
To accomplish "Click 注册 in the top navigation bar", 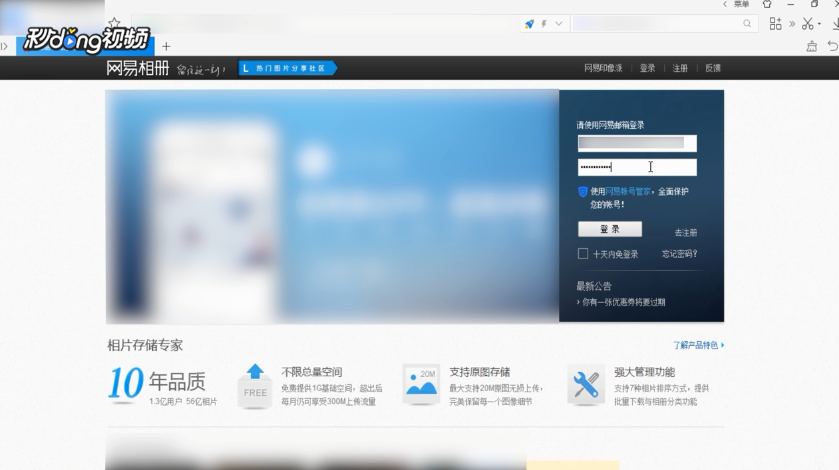I will [680, 68].
